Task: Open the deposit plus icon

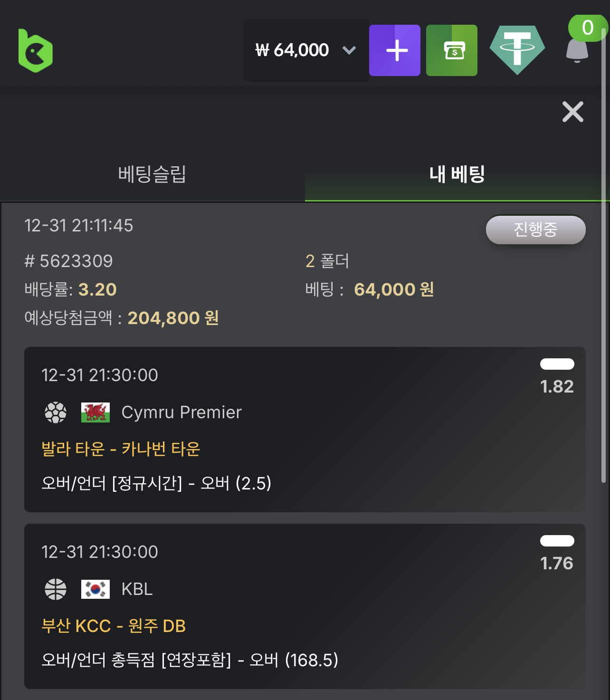Action: coord(395,50)
